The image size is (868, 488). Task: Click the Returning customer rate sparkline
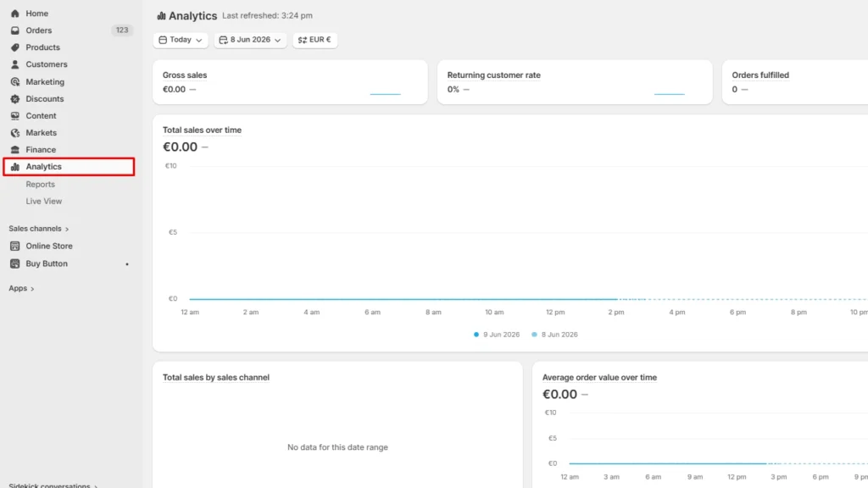[x=670, y=93]
